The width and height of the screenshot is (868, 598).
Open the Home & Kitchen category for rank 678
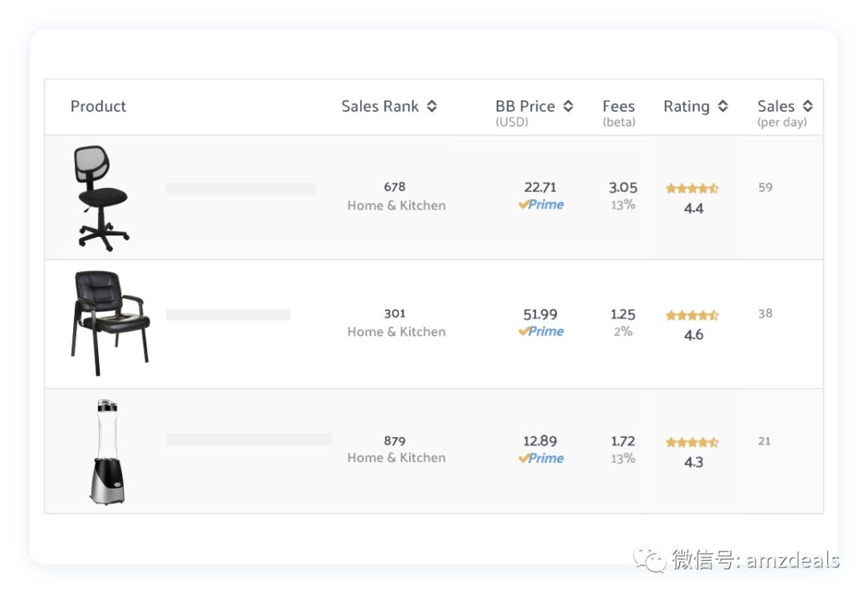click(395, 206)
